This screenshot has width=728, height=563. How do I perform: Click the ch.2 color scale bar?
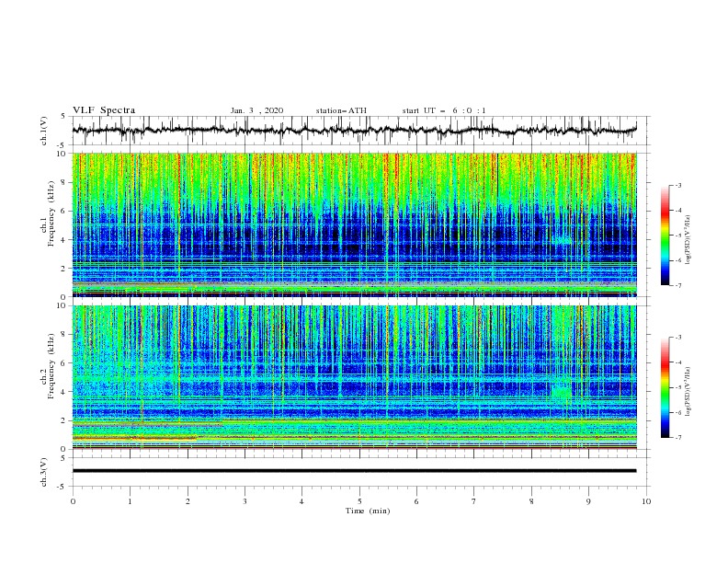665,387
